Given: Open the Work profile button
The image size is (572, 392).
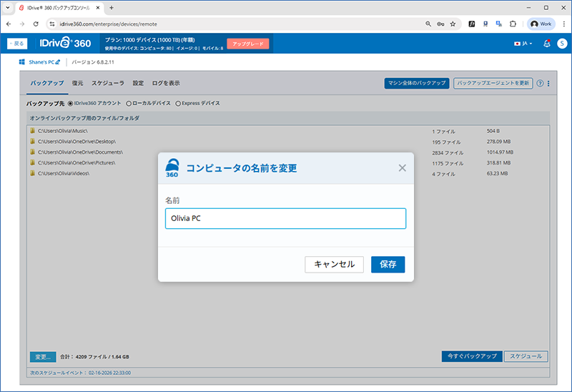Looking at the screenshot, I should click(x=541, y=24).
